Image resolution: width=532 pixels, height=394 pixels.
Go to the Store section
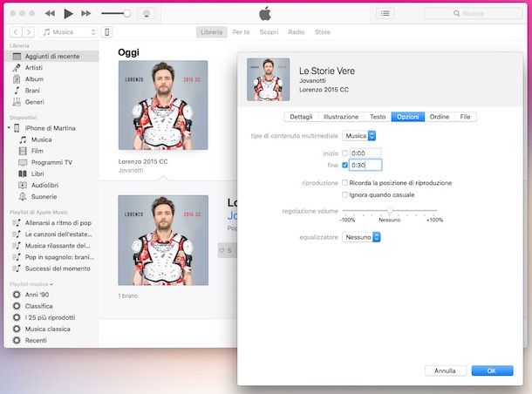tap(323, 32)
